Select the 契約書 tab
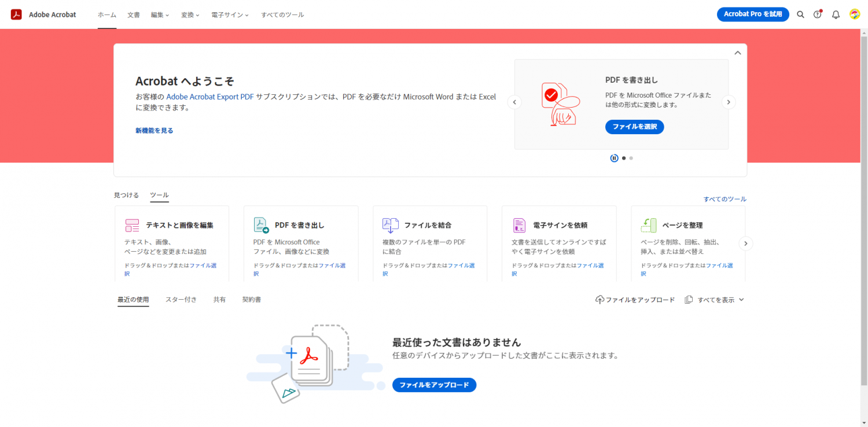 pos(252,300)
